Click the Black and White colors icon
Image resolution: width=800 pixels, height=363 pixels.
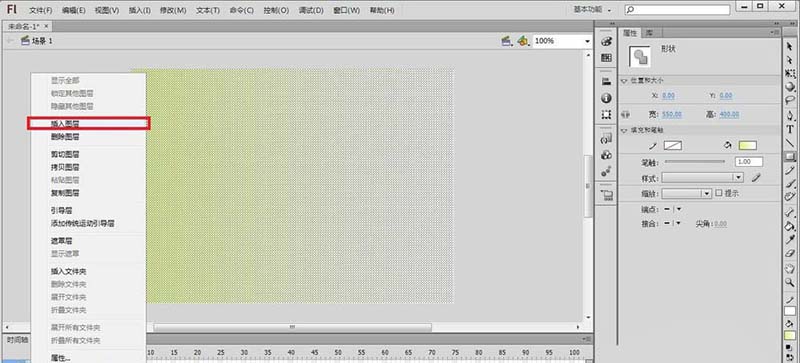pos(790,348)
